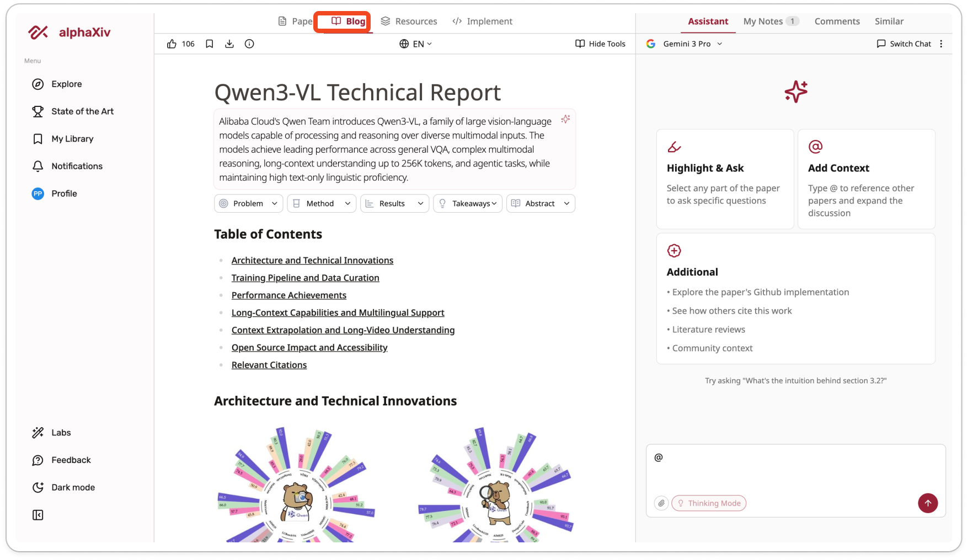Image resolution: width=968 pixels, height=560 pixels.
Task: Click the sparkle icon in summary box
Action: click(565, 119)
